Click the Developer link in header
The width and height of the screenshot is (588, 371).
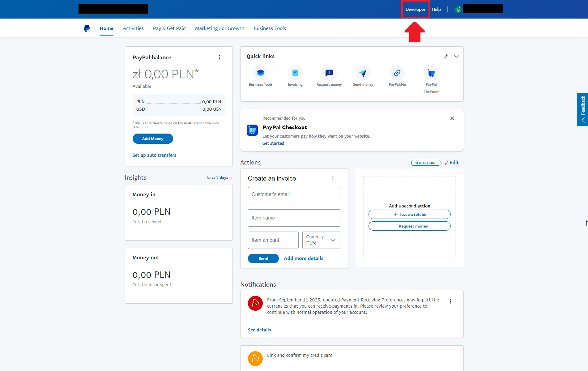(x=415, y=9)
